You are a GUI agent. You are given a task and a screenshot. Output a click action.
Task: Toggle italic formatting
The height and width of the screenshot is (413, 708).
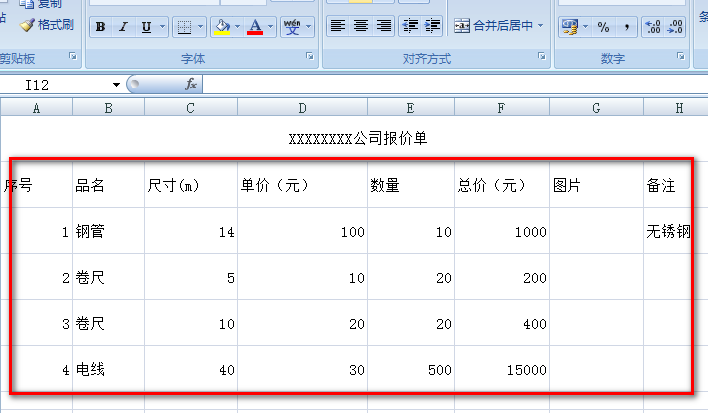click(x=123, y=27)
